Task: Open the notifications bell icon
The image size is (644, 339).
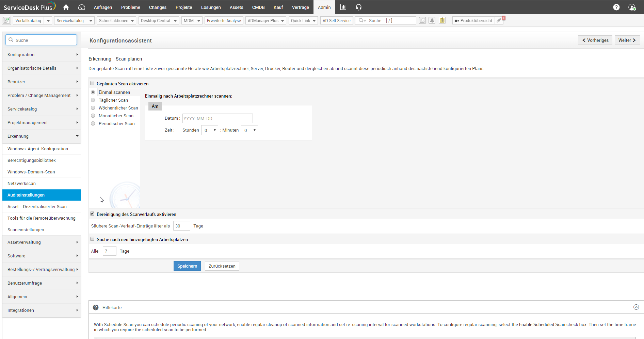Action: 432,20
